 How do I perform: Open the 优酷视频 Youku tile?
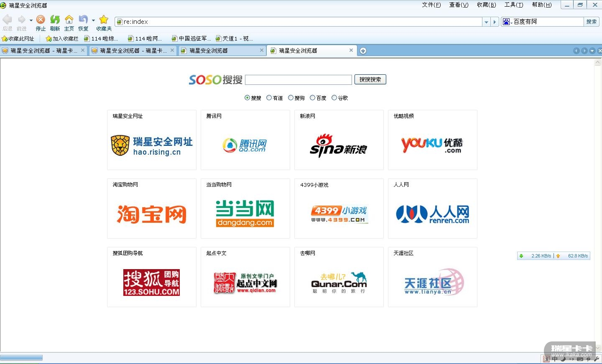pos(433,140)
